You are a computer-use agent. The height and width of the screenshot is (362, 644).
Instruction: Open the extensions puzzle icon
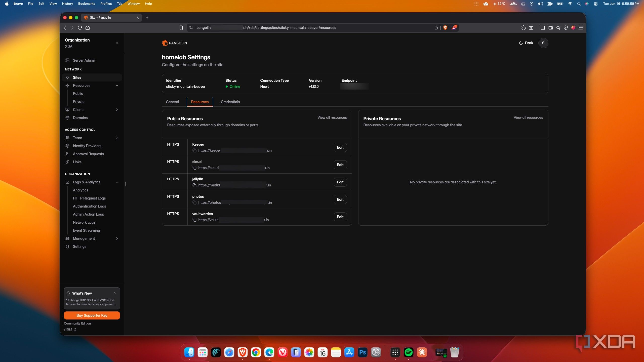pyautogui.click(x=523, y=28)
